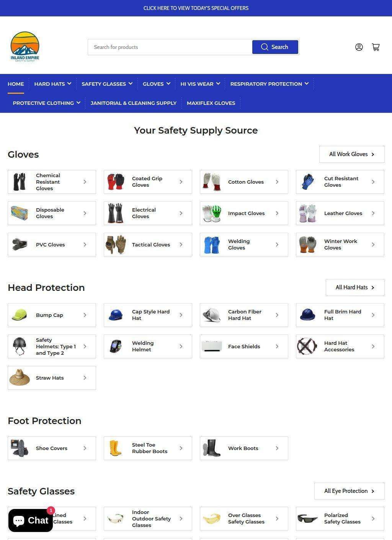View today's special offers banner link
Viewport: 392px width, 540px height.
[196, 8]
